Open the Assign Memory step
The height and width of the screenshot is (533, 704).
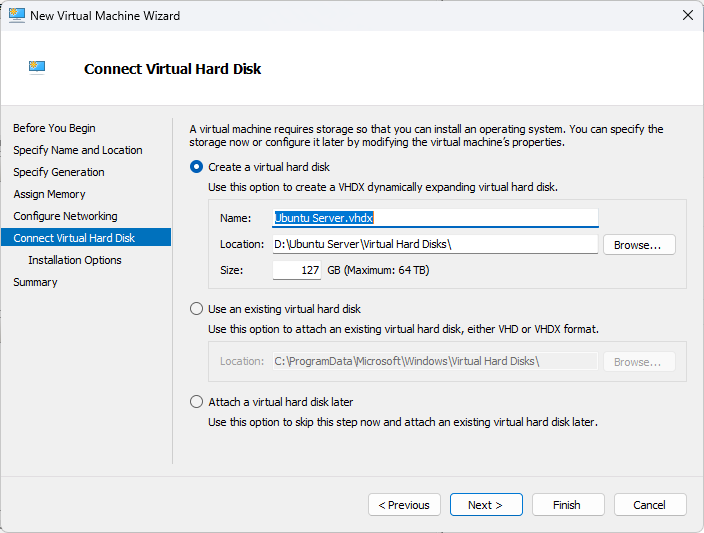[x=49, y=194]
